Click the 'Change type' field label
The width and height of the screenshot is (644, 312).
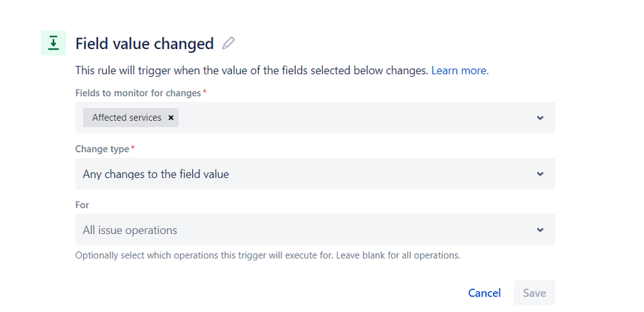point(102,149)
